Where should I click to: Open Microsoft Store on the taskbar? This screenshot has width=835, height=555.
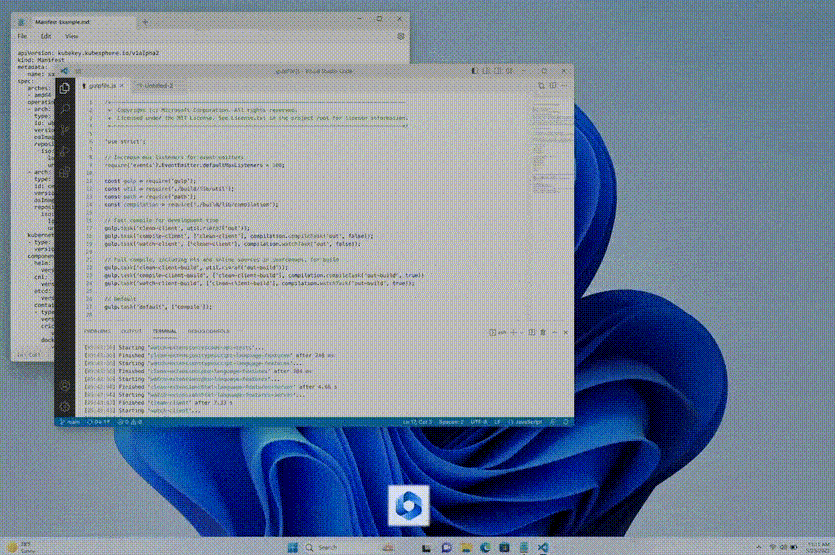504,548
